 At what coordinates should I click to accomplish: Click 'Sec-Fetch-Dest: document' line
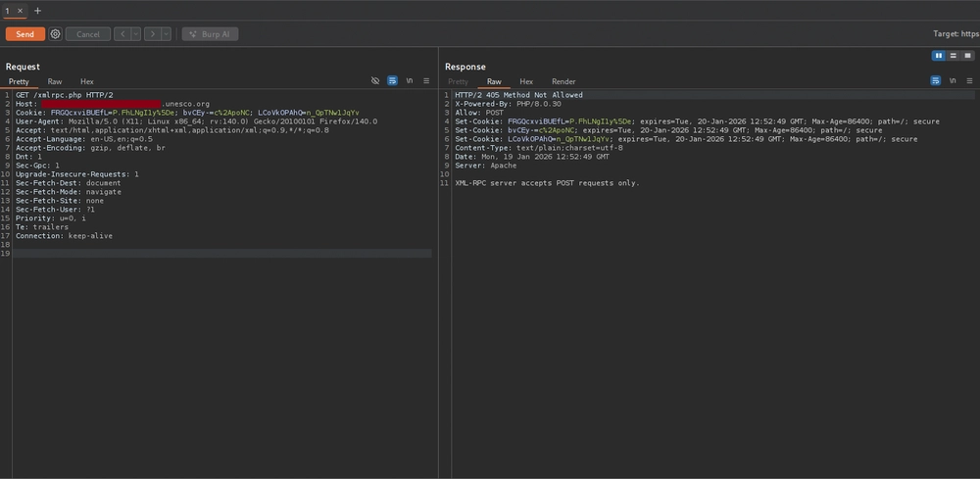pos(69,183)
